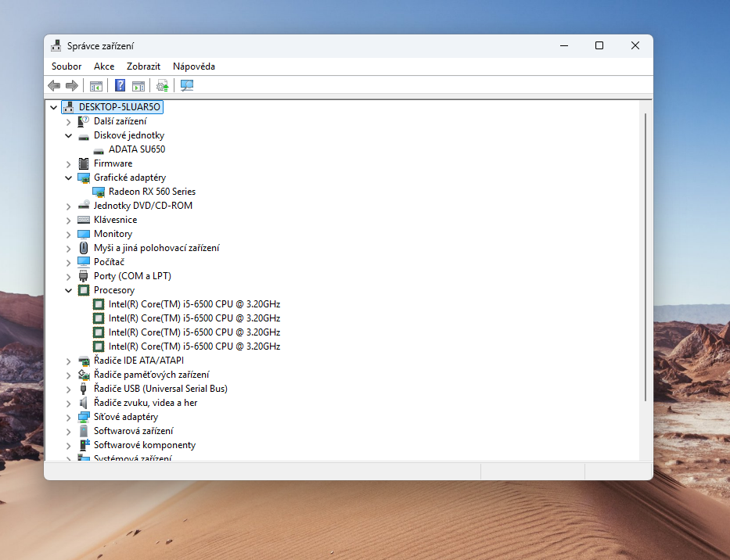Open the Zobrazit menu
730x560 pixels.
[x=142, y=66]
